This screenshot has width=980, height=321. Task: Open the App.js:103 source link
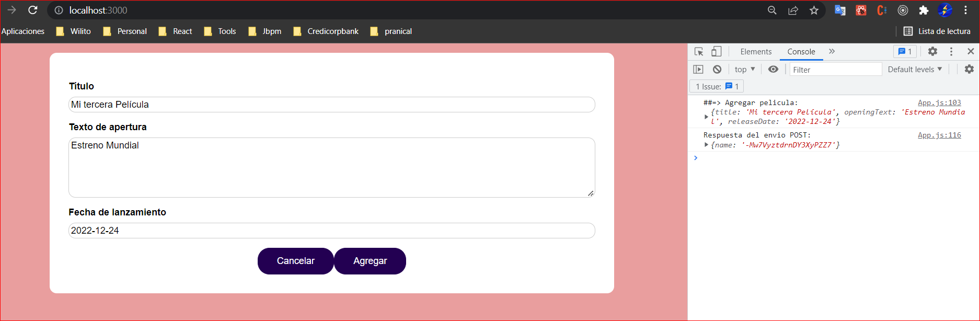pyautogui.click(x=939, y=102)
